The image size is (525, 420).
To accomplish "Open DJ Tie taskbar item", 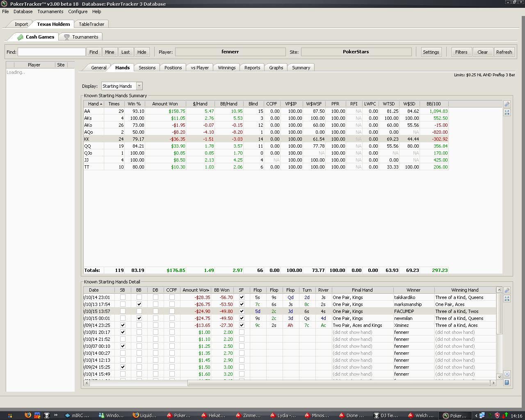I will click(386, 415).
